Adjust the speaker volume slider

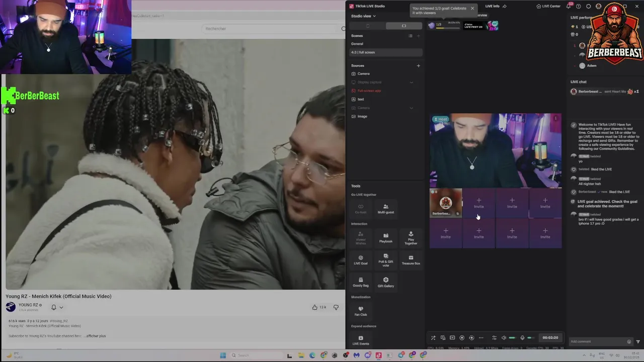[512, 338]
